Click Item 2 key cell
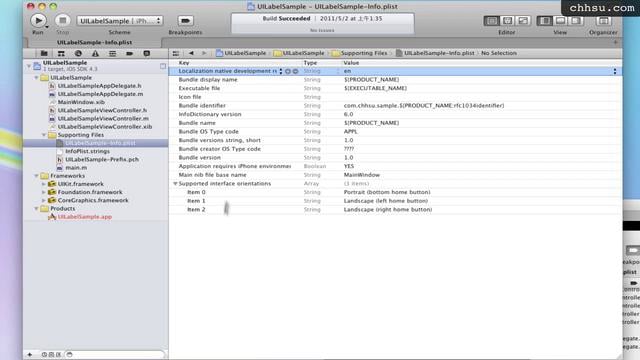Screen dimensions: 640x360 click(196, 209)
